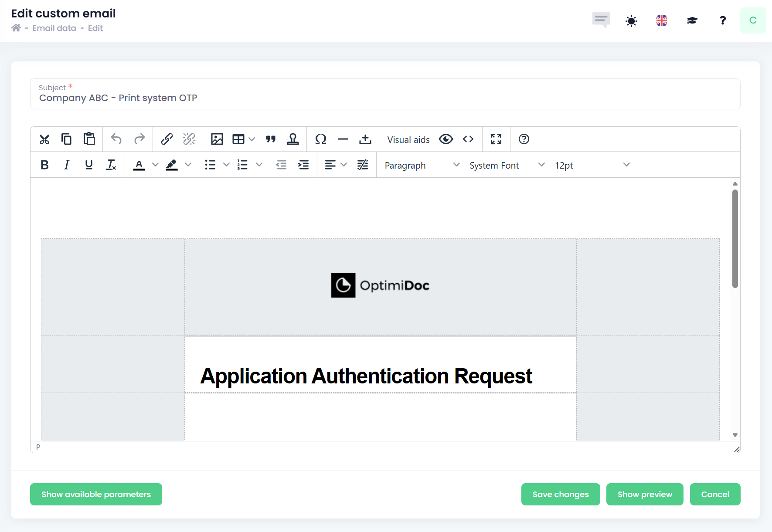Toggle the editor preview eye icon
Image resolution: width=772 pixels, height=532 pixels.
click(x=446, y=139)
